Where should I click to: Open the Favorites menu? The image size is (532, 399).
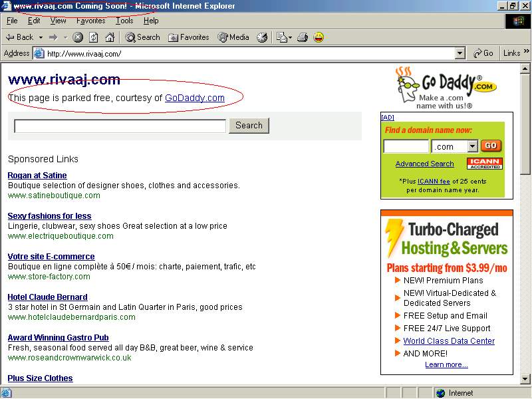coord(90,21)
